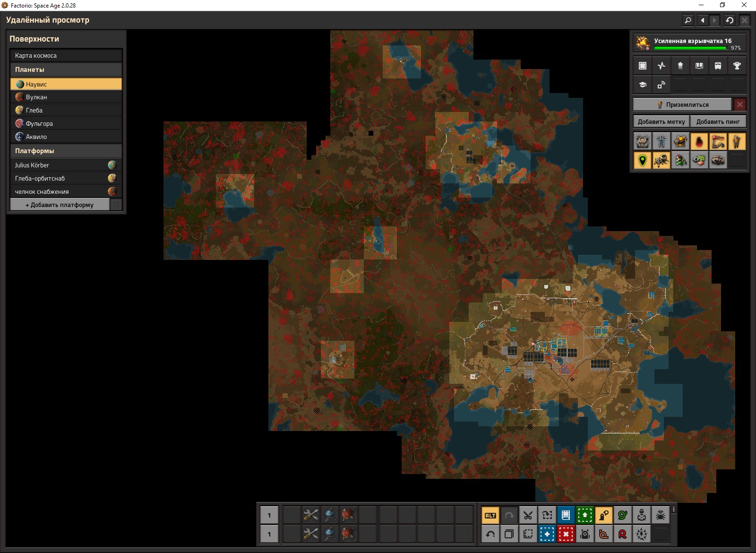Select the scissors cut tool

pos(528,515)
